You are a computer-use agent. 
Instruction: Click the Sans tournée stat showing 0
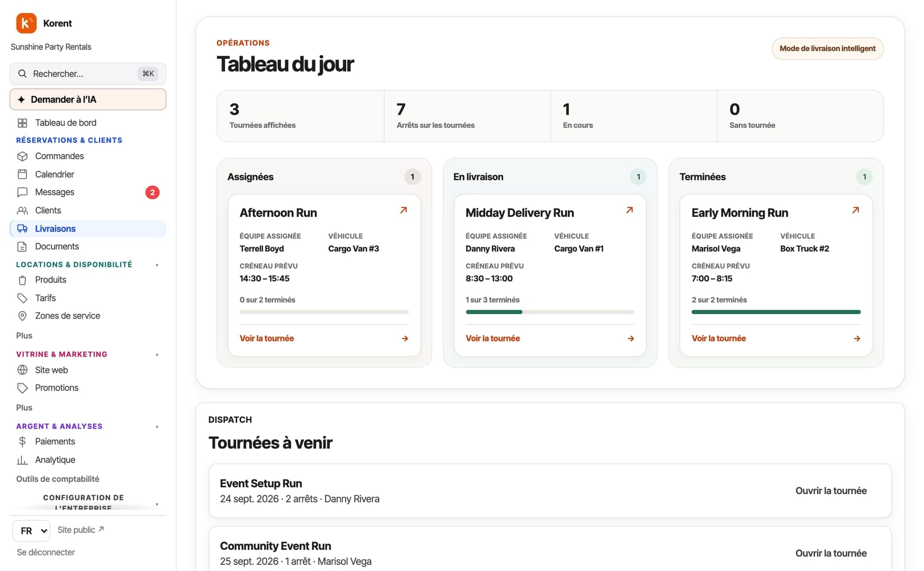800,116
